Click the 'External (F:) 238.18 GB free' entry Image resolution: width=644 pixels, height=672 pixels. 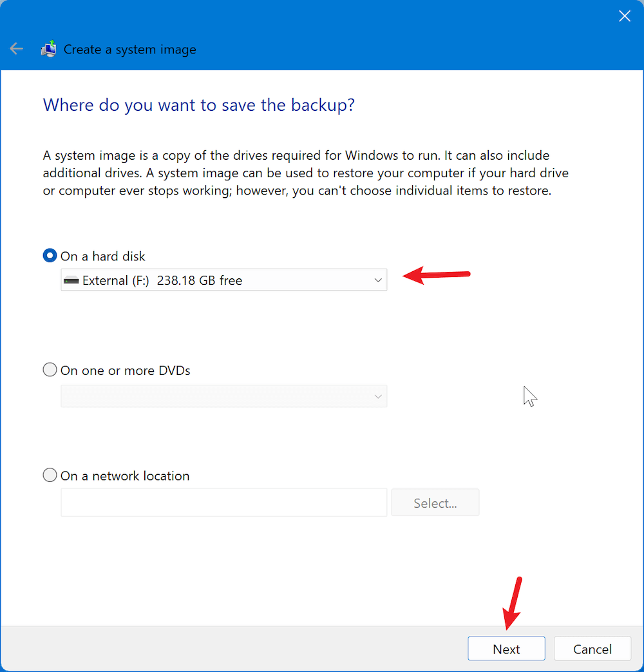162,280
